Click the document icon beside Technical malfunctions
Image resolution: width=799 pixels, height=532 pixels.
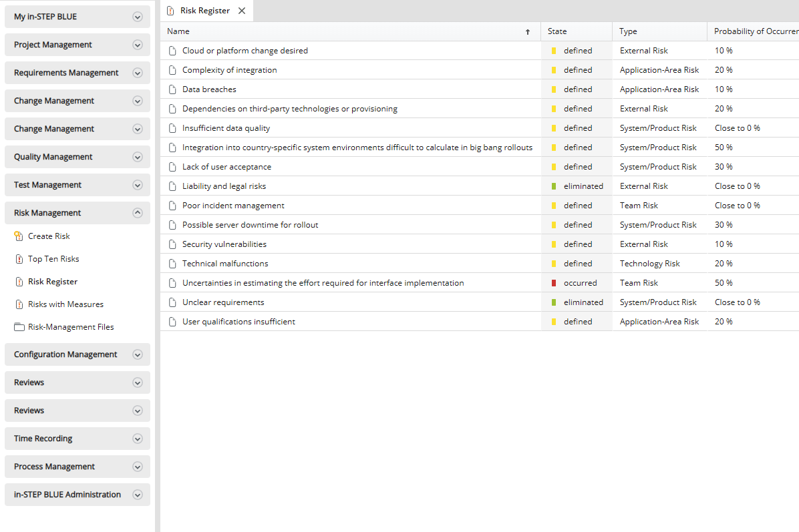pos(172,263)
